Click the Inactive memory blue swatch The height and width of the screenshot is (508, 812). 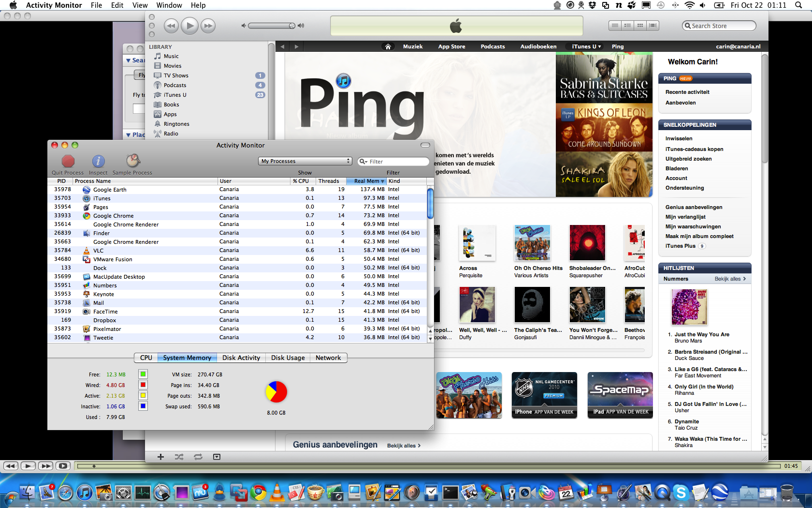pos(143,406)
